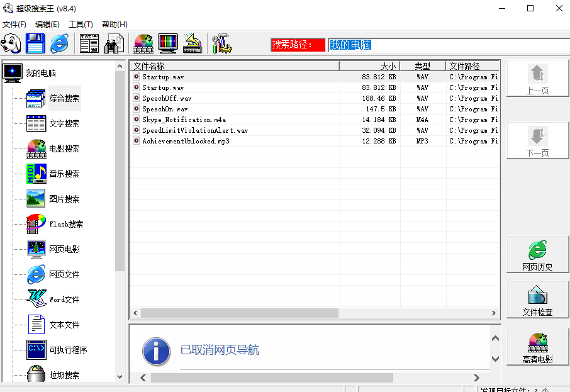The width and height of the screenshot is (570, 392).
Task: Click the 垃圾搜索 trash can icon
Action: click(x=36, y=374)
